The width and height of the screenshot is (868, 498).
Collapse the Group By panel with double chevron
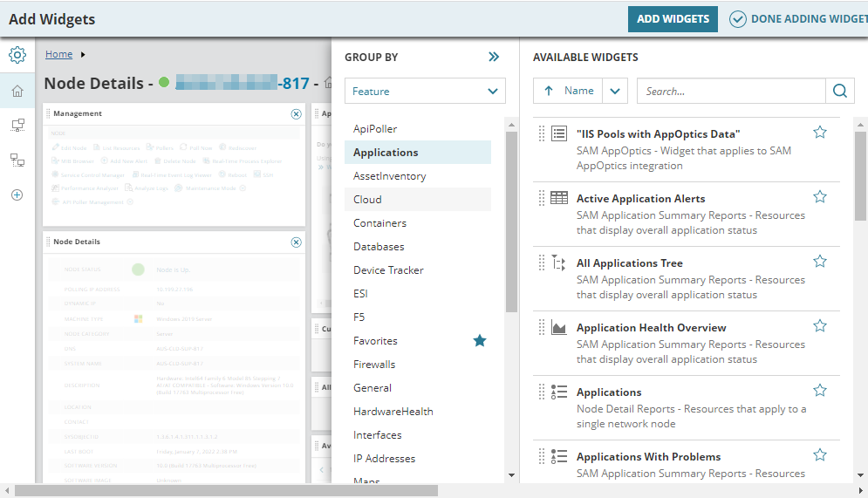(x=494, y=57)
